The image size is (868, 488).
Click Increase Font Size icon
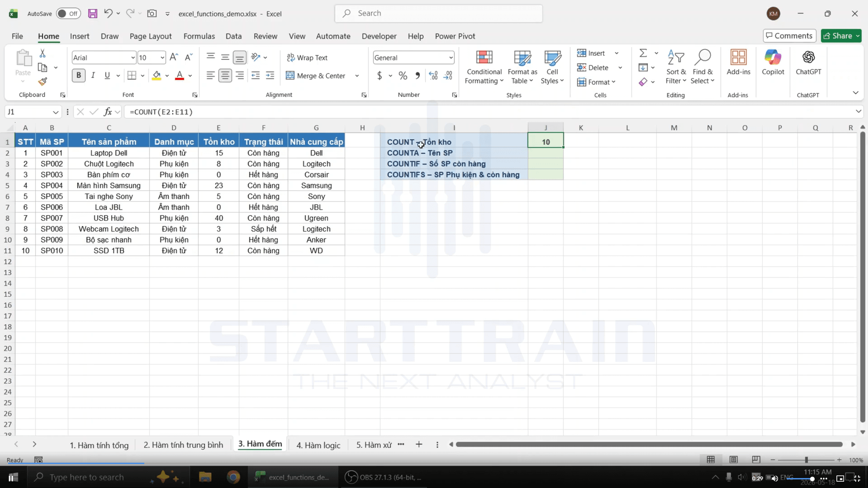coord(174,57)
